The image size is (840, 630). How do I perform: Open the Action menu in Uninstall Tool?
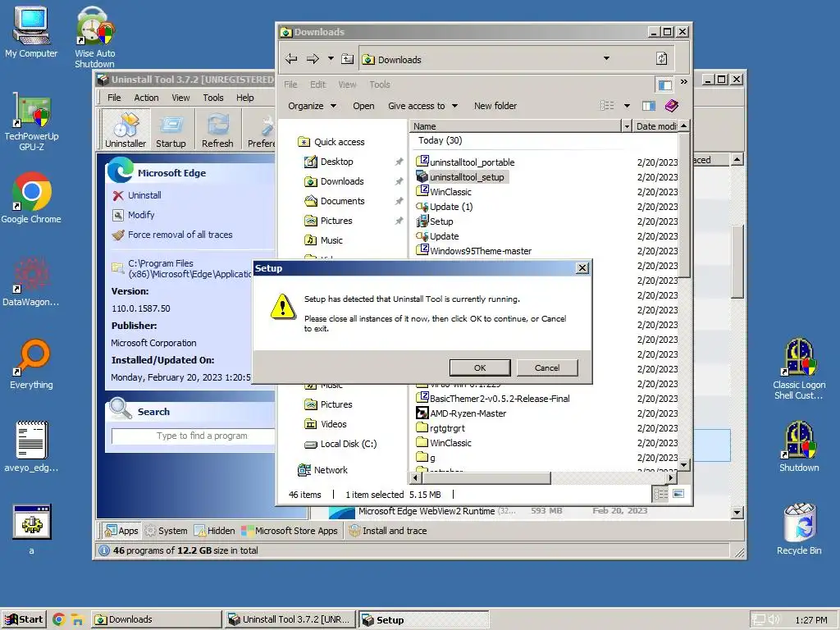click(146, 98)
